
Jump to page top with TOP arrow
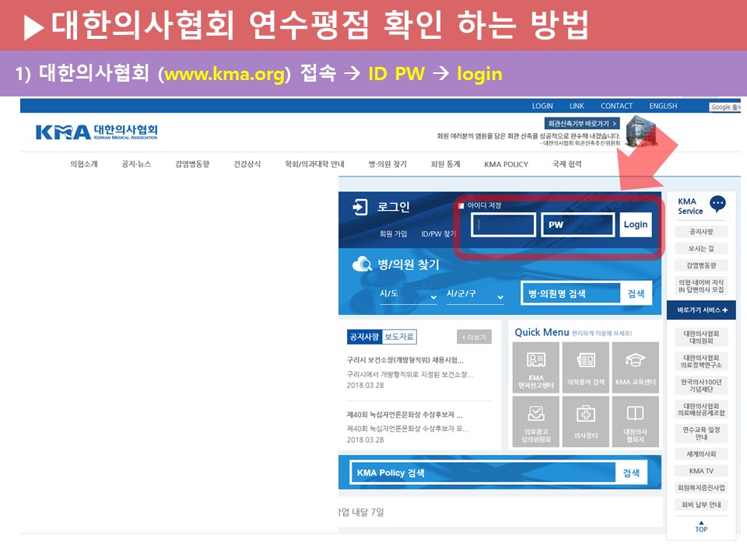[x=701, y=526]
